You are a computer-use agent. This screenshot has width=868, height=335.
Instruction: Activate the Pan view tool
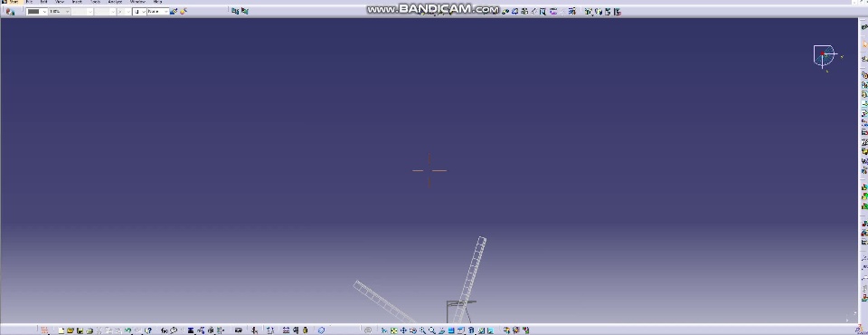coord(403,330)
